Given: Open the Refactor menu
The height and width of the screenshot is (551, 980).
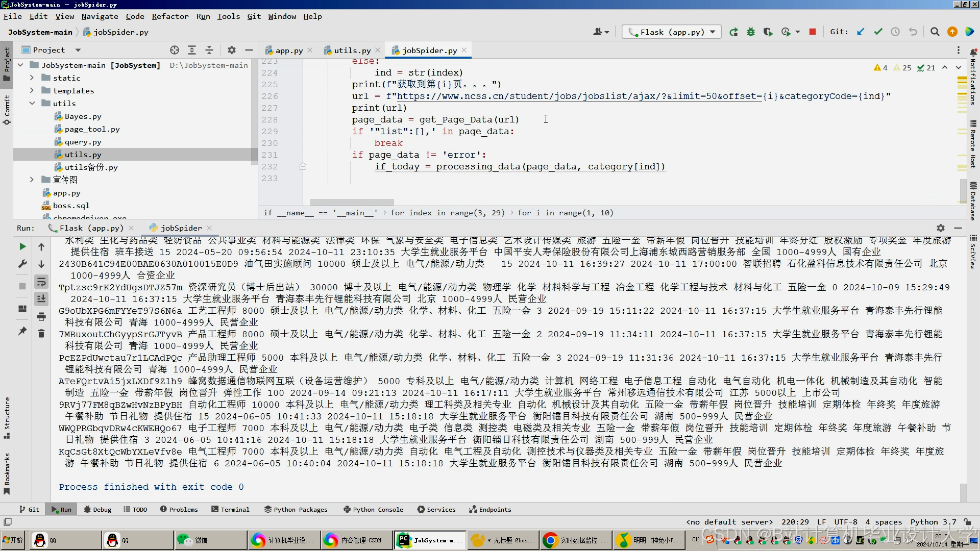Looking at the screenshot, I should pos(170,16).
